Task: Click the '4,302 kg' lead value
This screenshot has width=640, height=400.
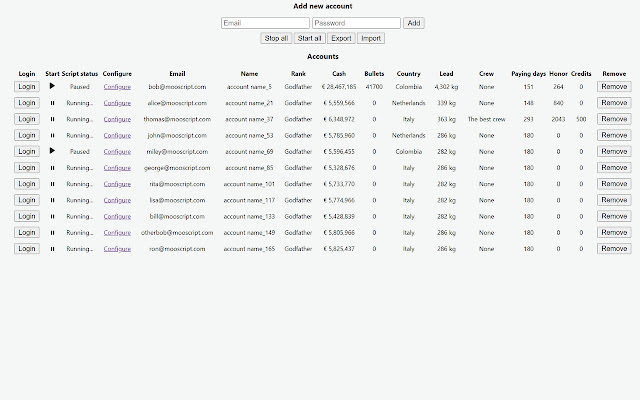Action: point(446,87)
